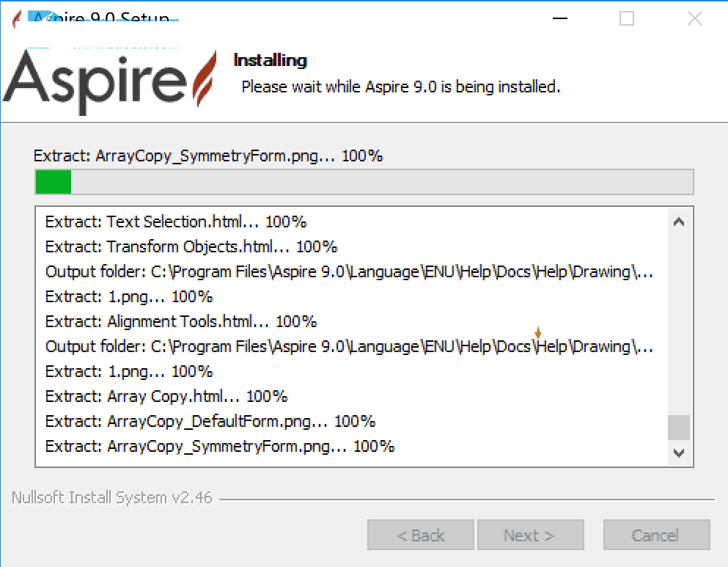
Task: Click "Please wait while Aspire 9.0 is being installed."
Action: pyautogui.click(x=401, y=87)
